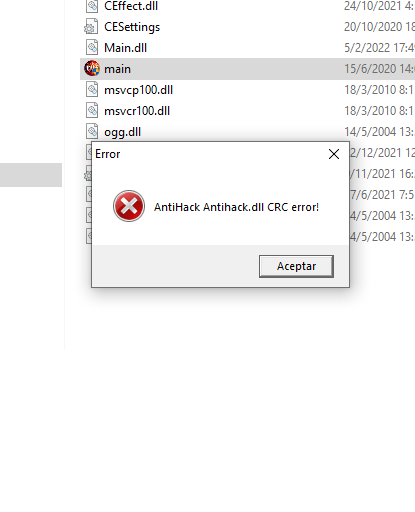Click the main application game icon
This screenshot has height=512, width=415.
pyautogui.click(x=92, y=68)
